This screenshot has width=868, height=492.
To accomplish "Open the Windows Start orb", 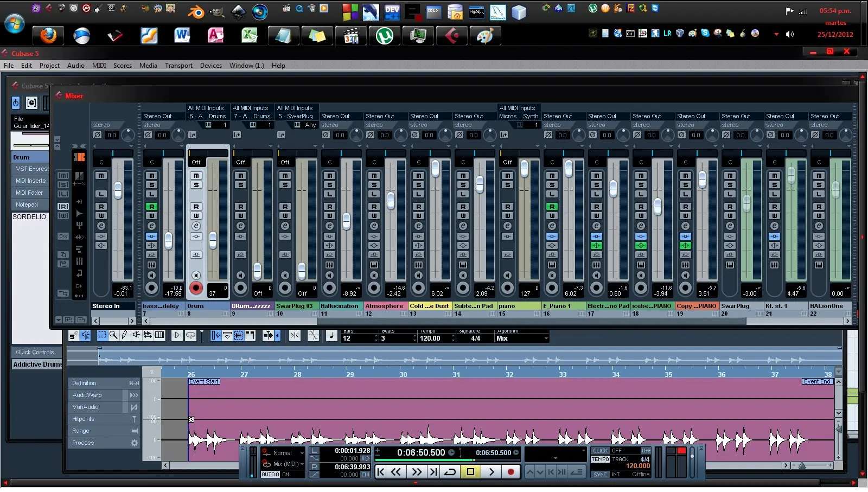I will pos(15,24).
